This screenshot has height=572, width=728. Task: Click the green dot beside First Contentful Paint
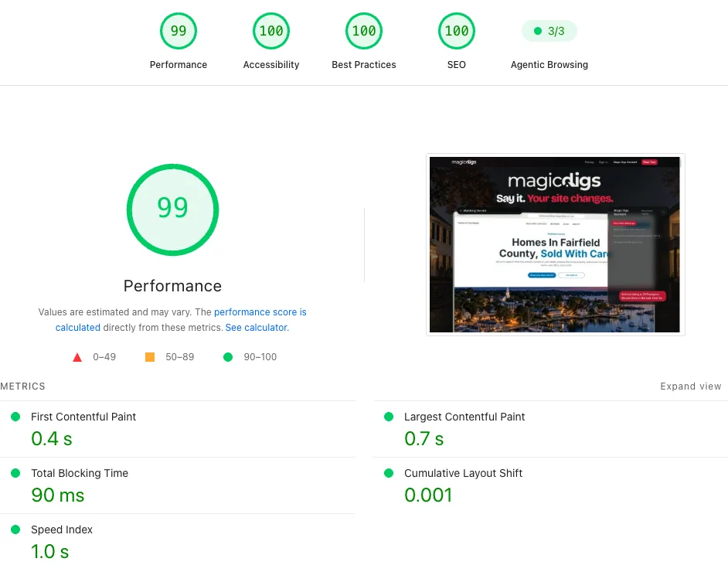15,417
